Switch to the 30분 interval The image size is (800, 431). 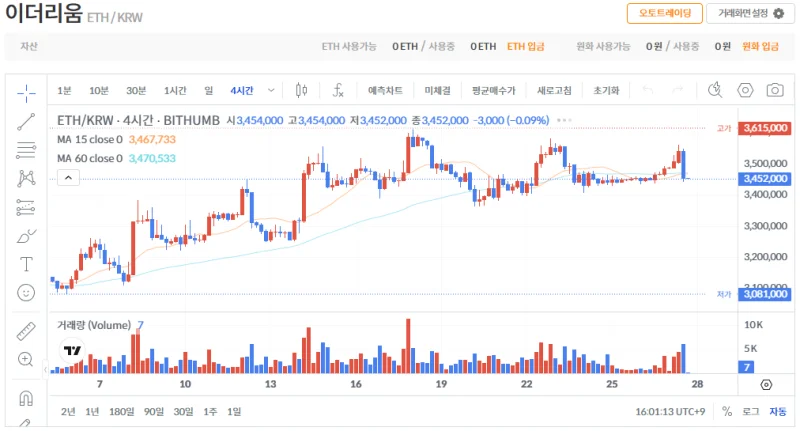click(x=136, y=91)
